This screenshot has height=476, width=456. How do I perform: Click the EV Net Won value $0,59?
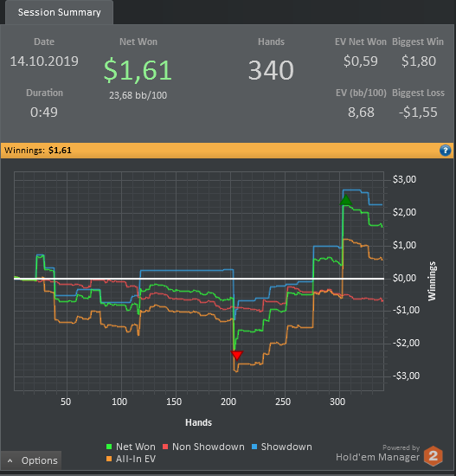tap(361, 61)
